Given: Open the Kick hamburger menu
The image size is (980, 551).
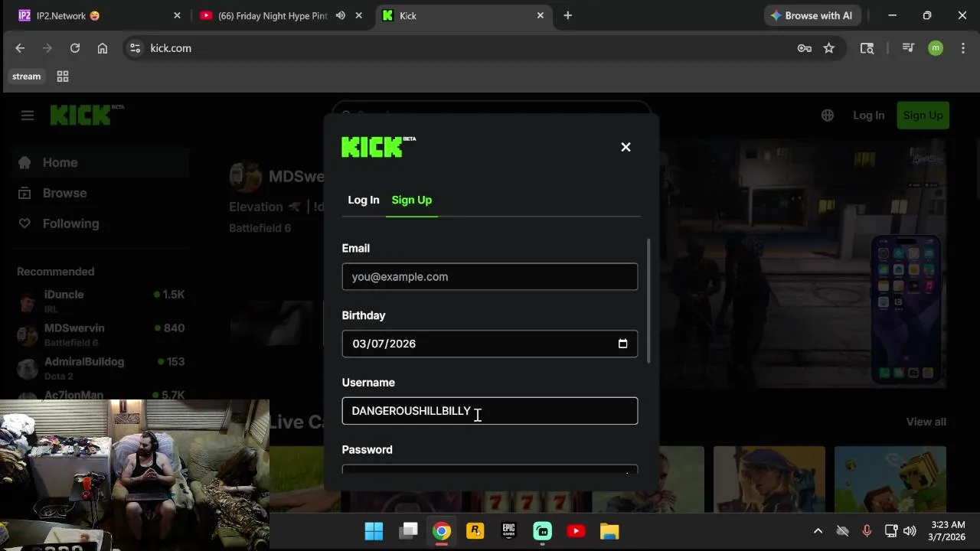Looking at the screenshot, I should point(28,116).
